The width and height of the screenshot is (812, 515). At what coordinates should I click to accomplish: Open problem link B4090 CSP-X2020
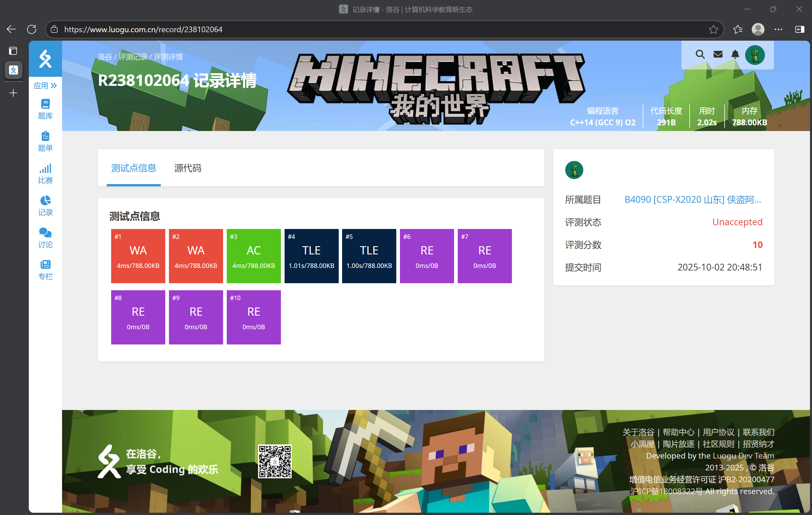[692, 199]
